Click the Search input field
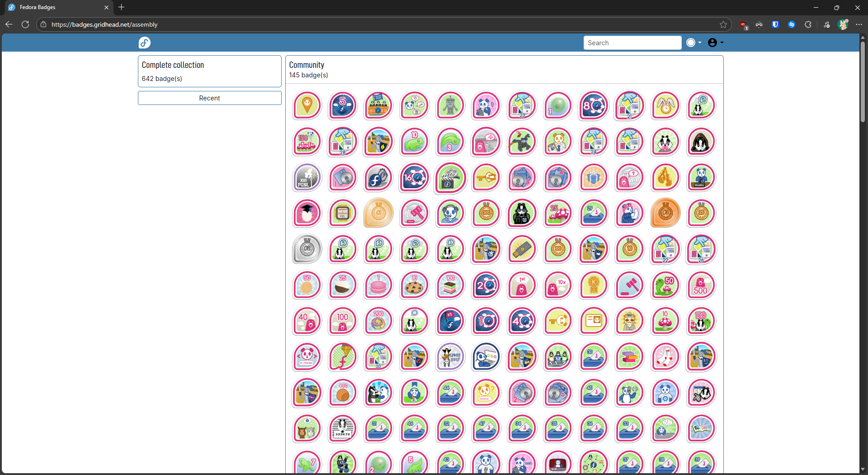Viewport: 868px width, 475px height. point(632,43)
